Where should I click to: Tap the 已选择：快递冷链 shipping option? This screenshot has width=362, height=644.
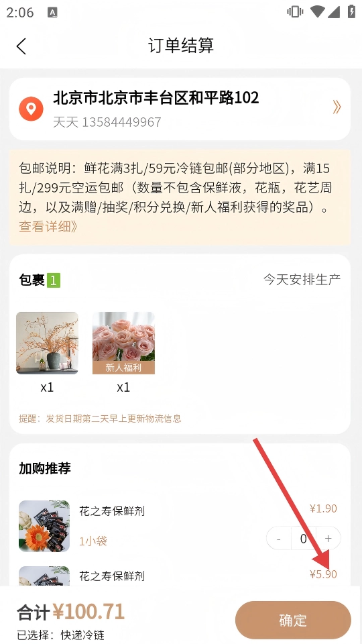tap(61, 635)
